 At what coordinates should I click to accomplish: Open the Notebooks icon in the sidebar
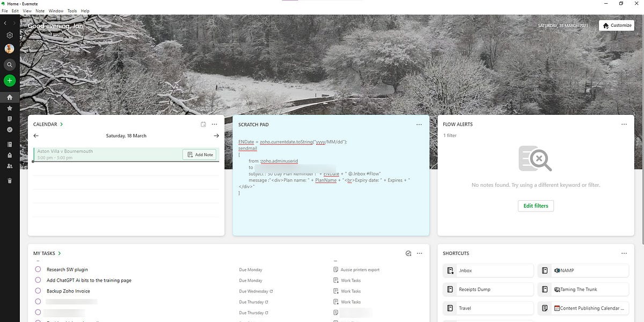9,143
